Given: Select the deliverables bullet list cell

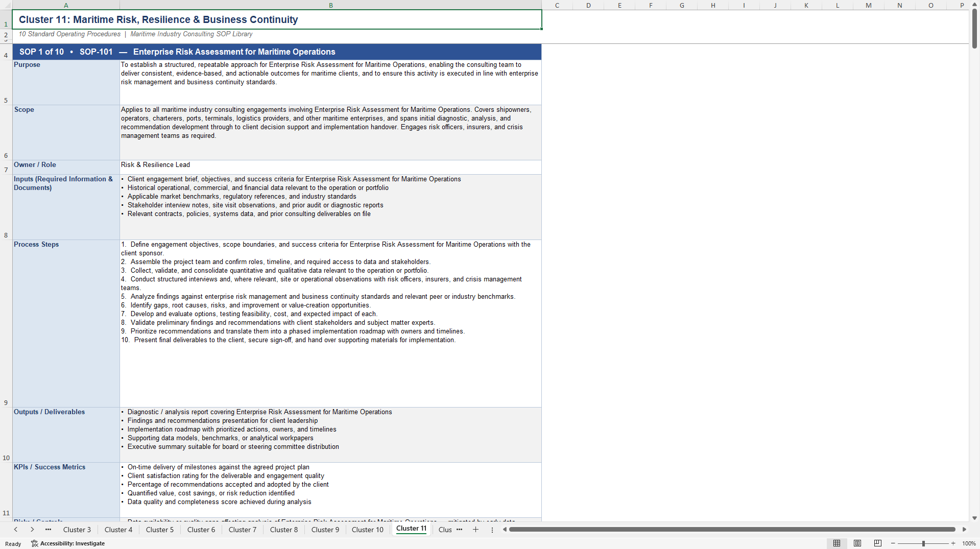Looking at the screenshot, I should click(x=330, y=435).
